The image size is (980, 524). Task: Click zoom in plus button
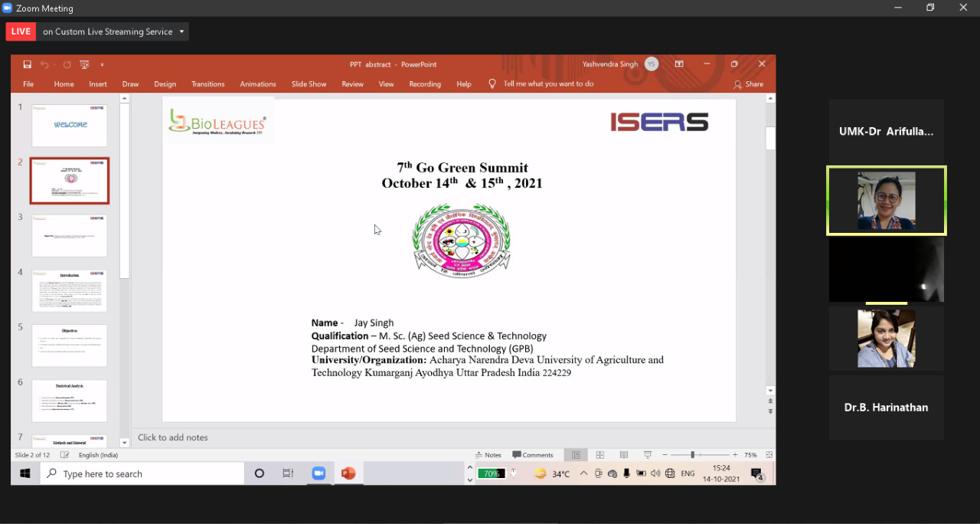point(735,455)
